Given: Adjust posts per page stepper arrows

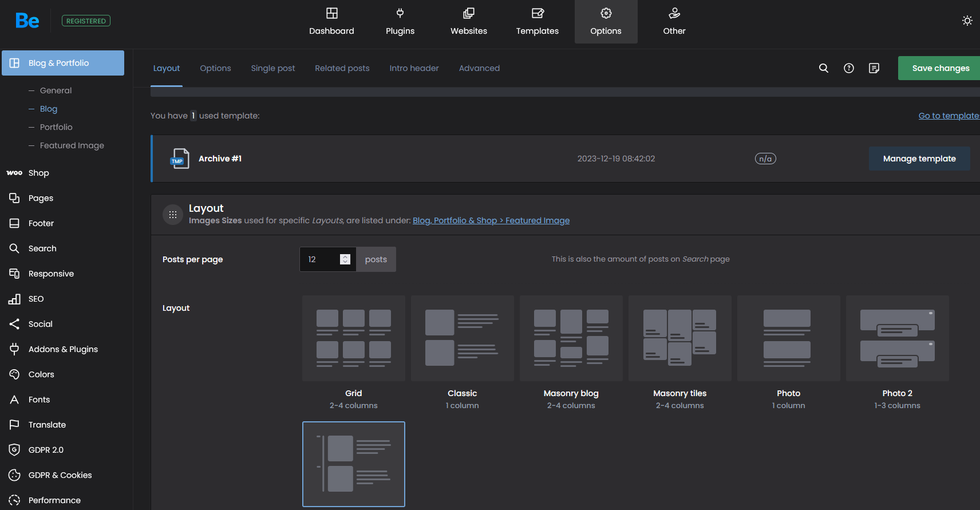Looking at the screenshot, I should (345, 259).
